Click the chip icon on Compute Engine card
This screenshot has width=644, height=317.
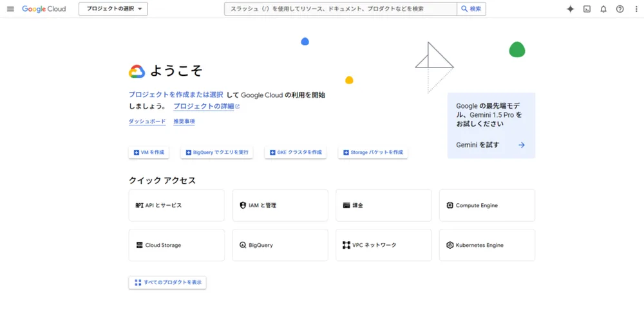[x=450, y=205]
